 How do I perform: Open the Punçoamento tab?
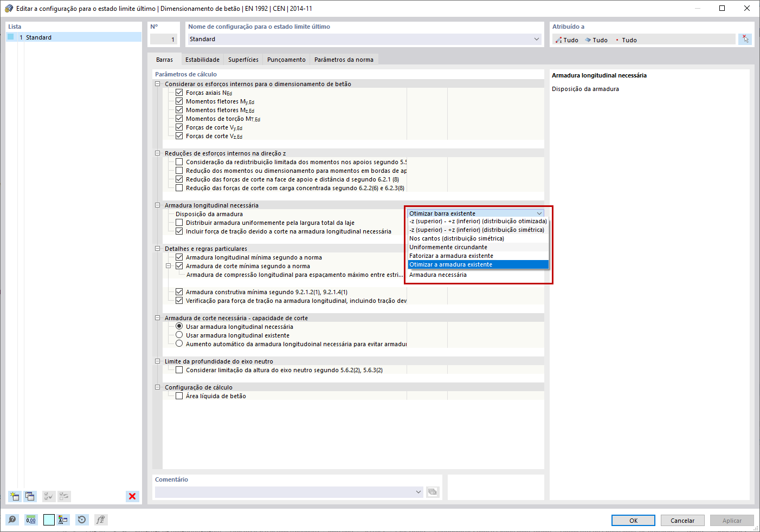[x=286, y=60]
